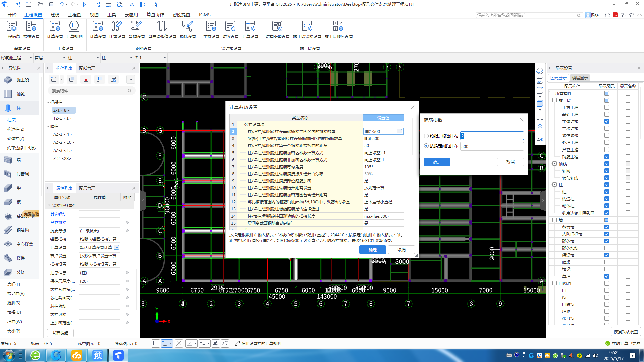Viewport: 644px width, 362px height.
Task: Click 取消 in 计算参数设置 dialog
Action: (x=401, y=250)
